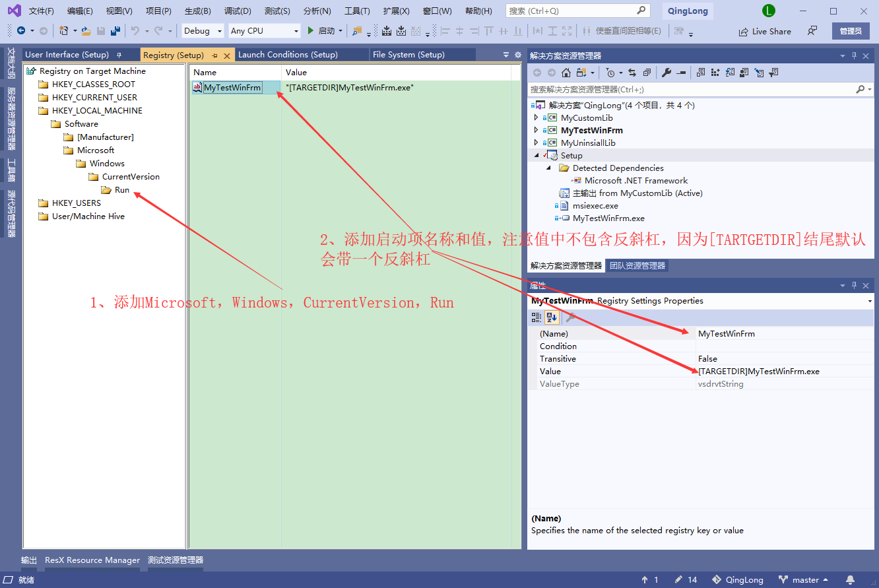This screenshot has height=588, width=879.
Task: Click the user account avatar L
Action: click(768, 11)
